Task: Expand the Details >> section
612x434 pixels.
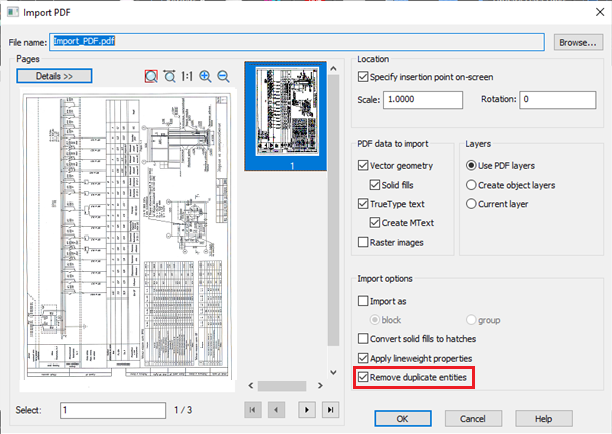Action: tap(55, 76)
